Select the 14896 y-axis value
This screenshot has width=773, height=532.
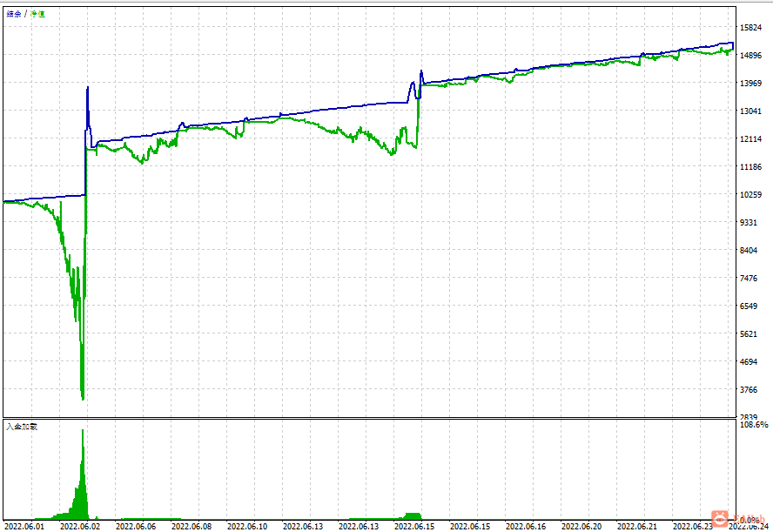pyautogui.click(x=751, y=55)
